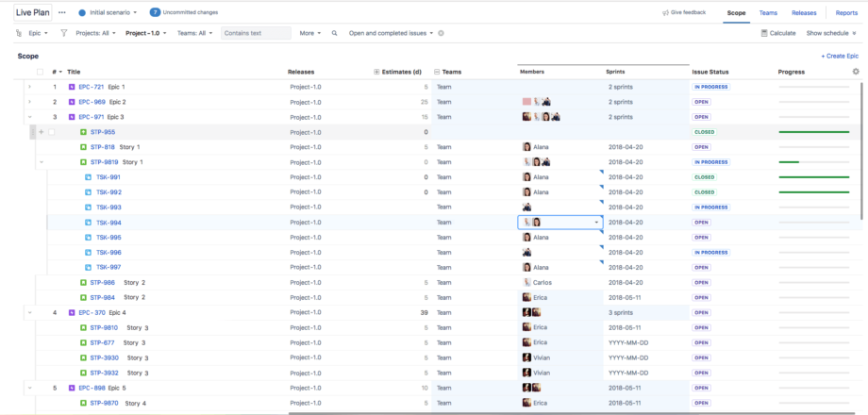Tick the select-all checkbox in table header
868x415 pixels.
tap(40, 72)
